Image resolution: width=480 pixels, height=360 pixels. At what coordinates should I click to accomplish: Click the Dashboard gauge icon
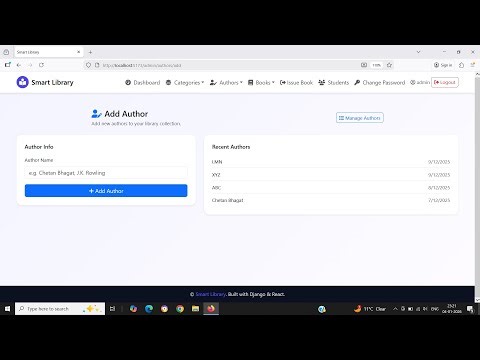(x=128, y=82)
